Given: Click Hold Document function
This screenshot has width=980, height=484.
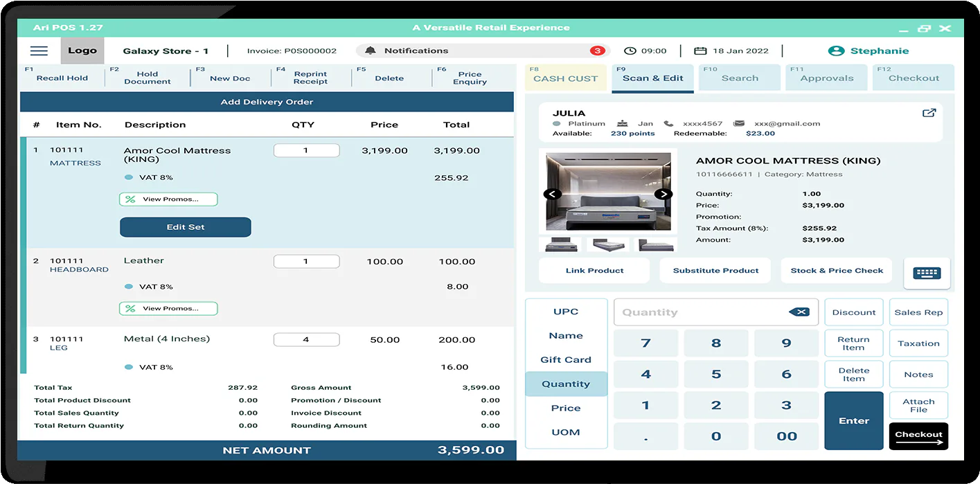Looking at the screenshot, I should 148,78.
